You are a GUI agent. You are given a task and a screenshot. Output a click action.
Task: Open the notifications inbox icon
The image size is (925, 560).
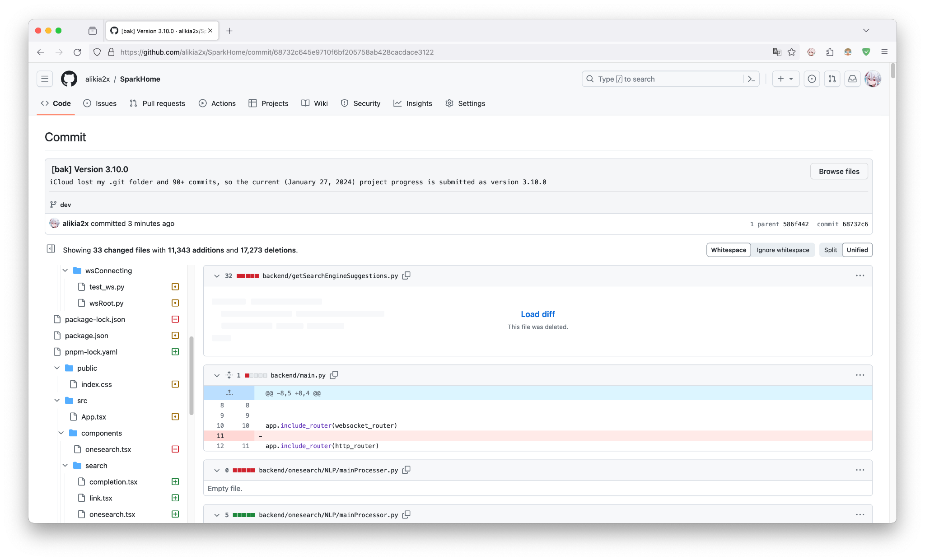click(852, 79)
